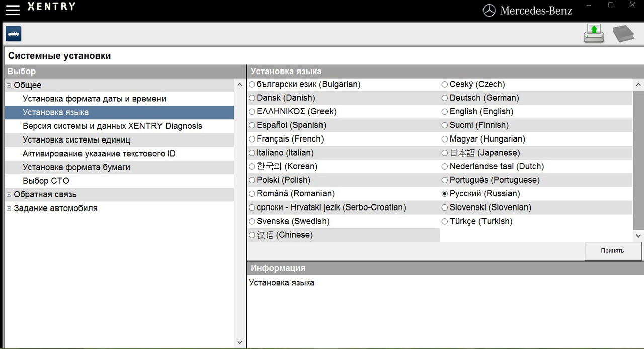Select Русский (Russian) radio button
Screen dimensions: 644x349
coord(445,194)
